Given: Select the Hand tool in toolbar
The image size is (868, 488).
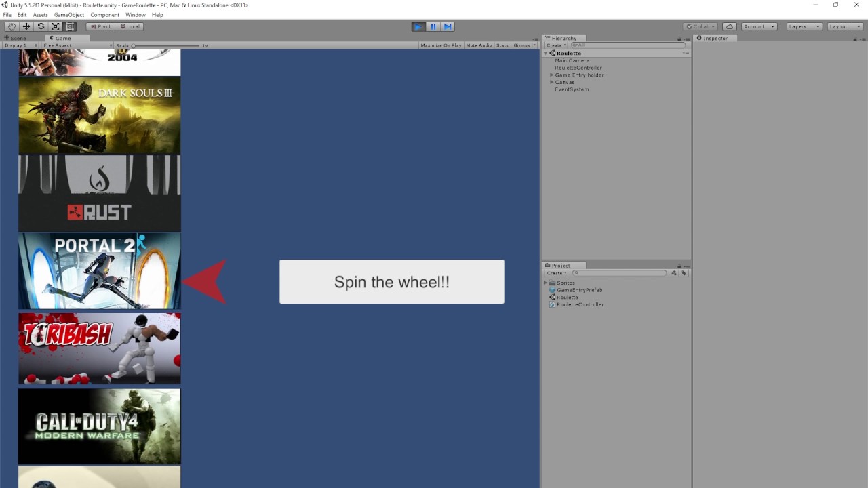Looking at the screenshot, I should [x=12, y=26].
